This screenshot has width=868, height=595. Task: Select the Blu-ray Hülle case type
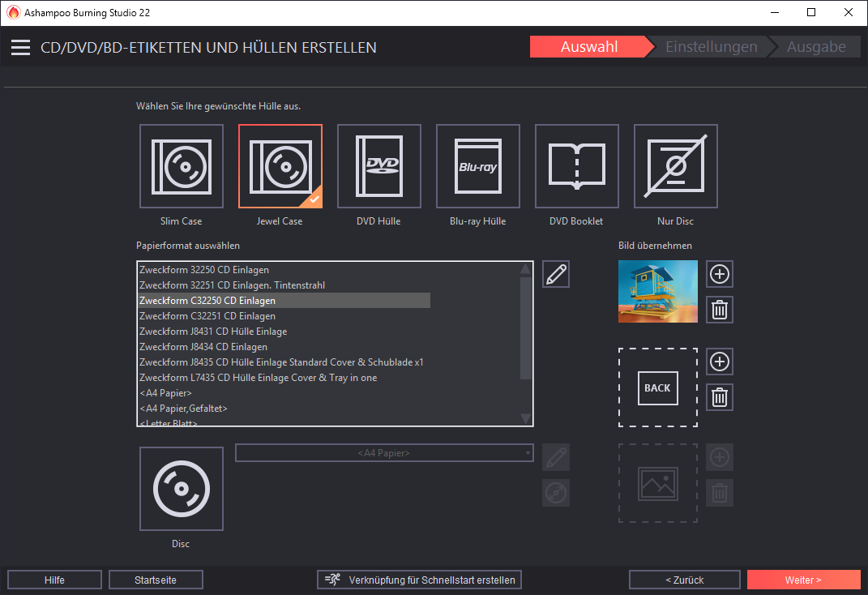tap(477, 166)
